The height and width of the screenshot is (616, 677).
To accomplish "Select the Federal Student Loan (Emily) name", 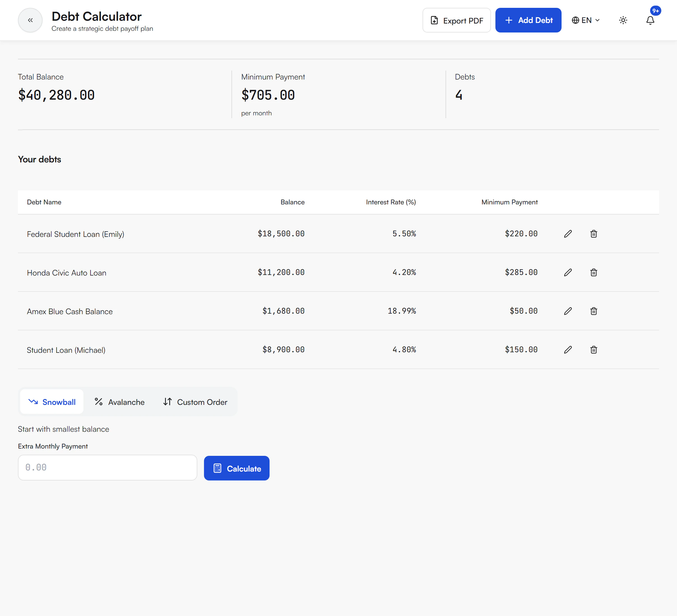I will click(x=76, y=234).
